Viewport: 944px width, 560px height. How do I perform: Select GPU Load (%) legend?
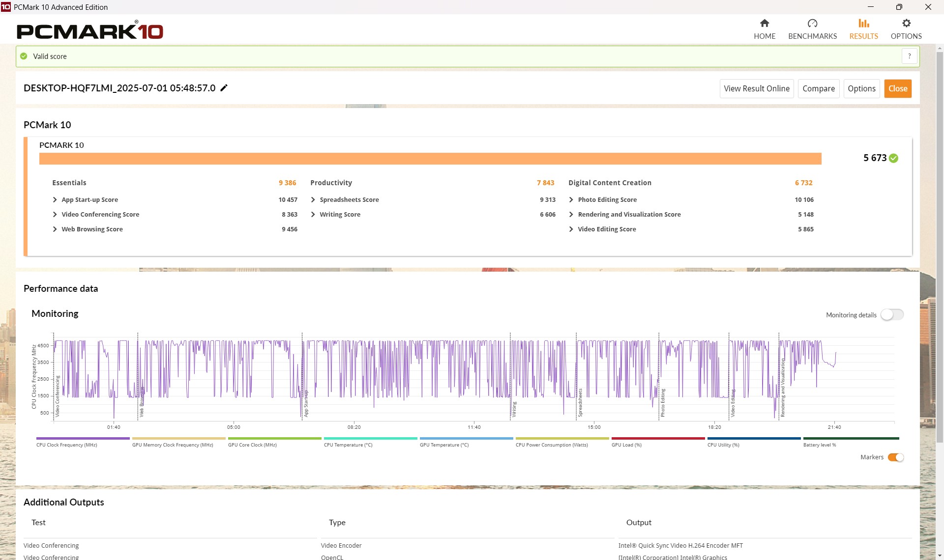pos(658,443)
